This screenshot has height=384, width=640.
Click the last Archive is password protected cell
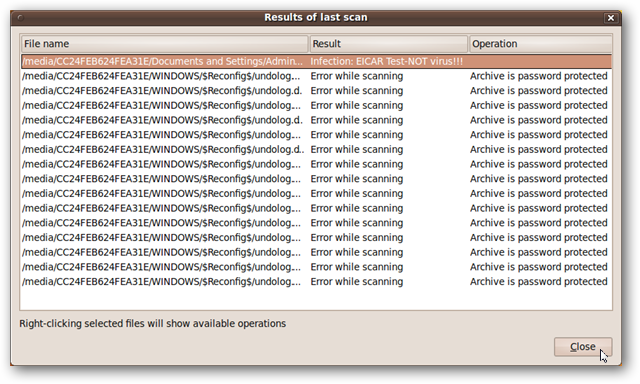pyautogui.click(x=538, y=282)
